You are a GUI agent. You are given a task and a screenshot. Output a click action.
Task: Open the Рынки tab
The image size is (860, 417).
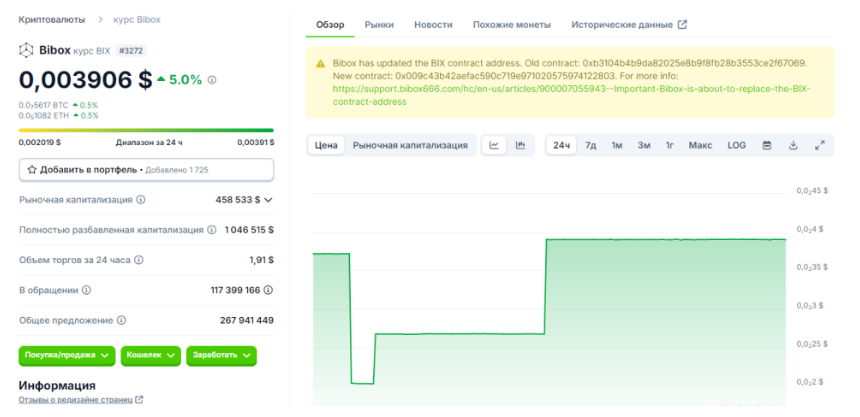(379, 25)
